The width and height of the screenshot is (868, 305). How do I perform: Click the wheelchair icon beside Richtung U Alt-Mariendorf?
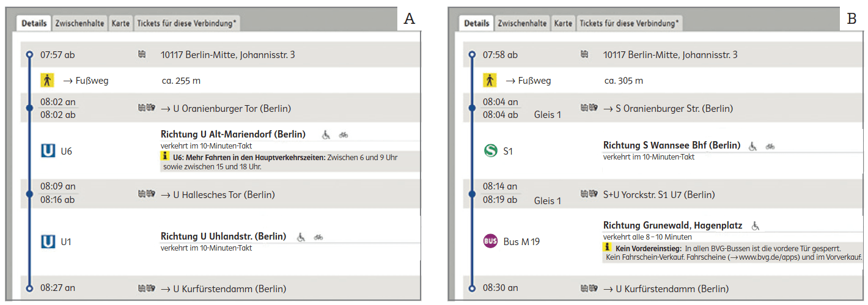pyautogui.click(x=327, y=134)
